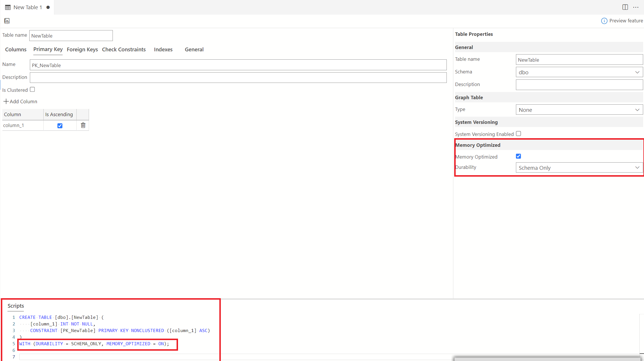Click the save icon in the toolbar
The width and height of the screenshot is (644, 361).
(x=7, y=20)
